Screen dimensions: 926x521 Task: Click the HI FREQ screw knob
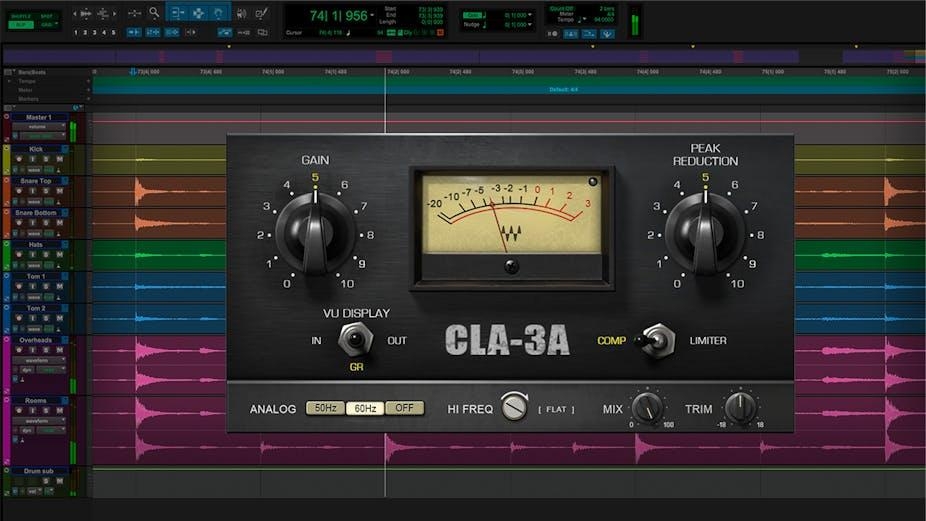(x=514, y=407)
